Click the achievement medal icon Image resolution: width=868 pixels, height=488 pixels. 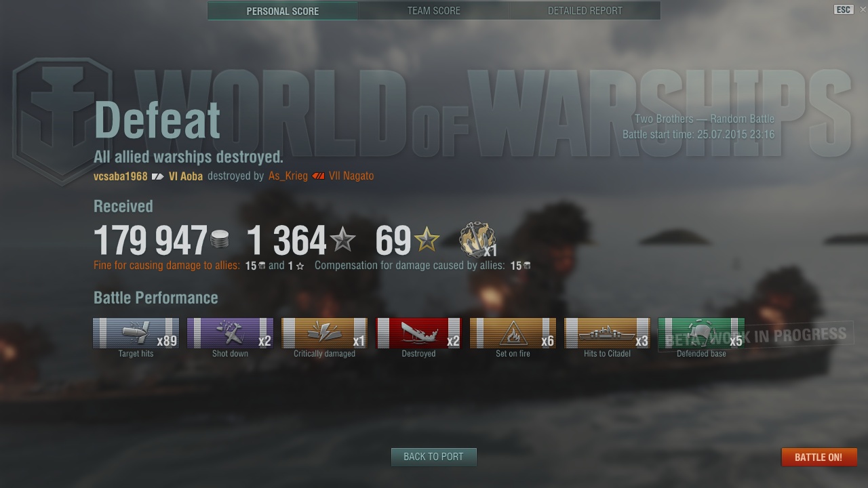point(477,240)
